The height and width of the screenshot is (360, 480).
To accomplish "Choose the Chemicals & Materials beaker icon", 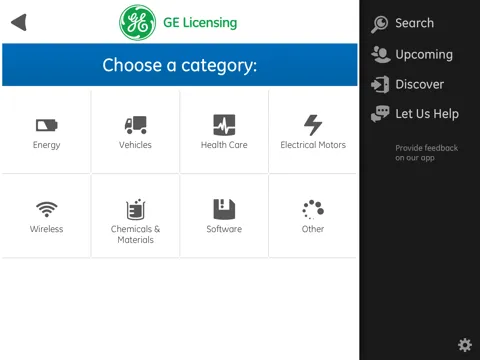I will (135, 209).
